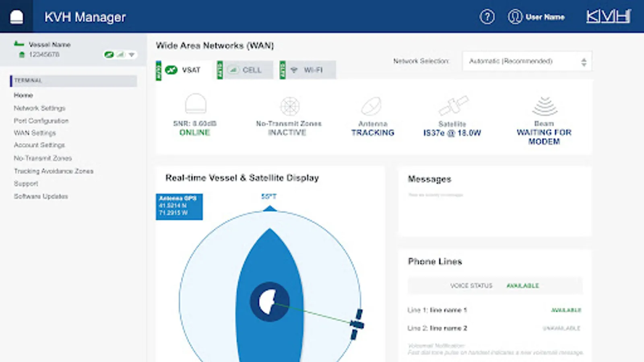
Task: Open No-Transmit Zones in the sidebar
Action: pyautogui.click(x=43, y=158)
